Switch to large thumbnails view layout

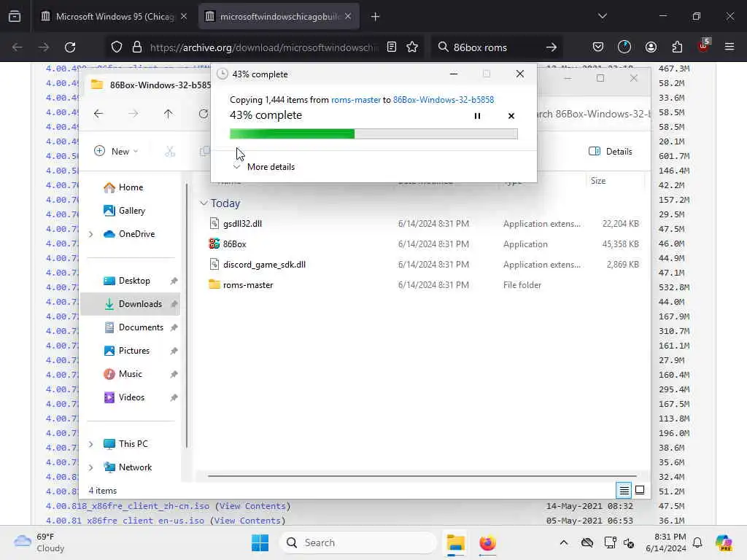click(640, 490)
